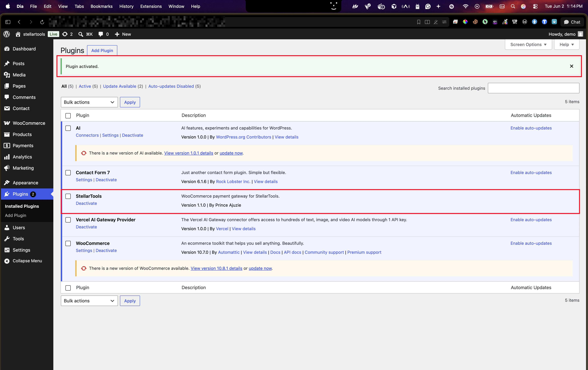The width and height of the screenshot is (588, 370).
Task: Click the Add Plugin button beside the title
Action: click(102, 50)
